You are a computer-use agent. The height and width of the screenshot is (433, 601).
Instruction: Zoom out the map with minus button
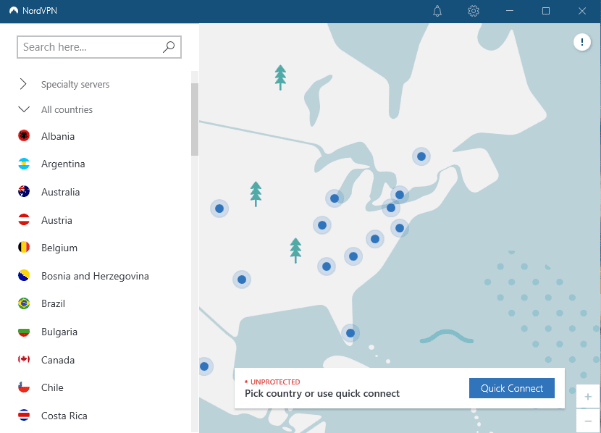[x=588, y=421]
